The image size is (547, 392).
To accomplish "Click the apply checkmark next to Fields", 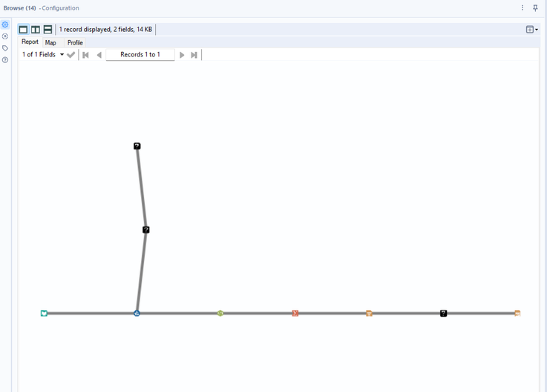I will click(71, 55).
